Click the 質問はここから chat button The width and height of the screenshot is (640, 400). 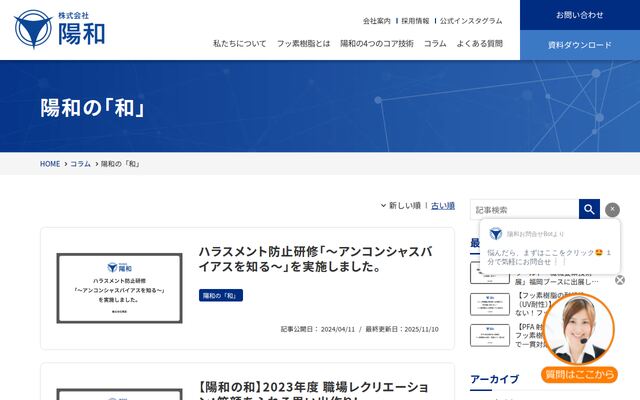[x=579, y=374]
